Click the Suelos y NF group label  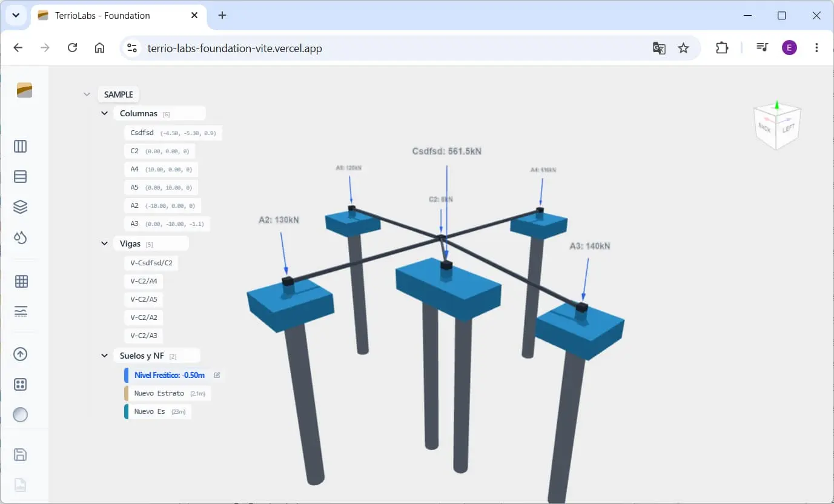[142, 356]
